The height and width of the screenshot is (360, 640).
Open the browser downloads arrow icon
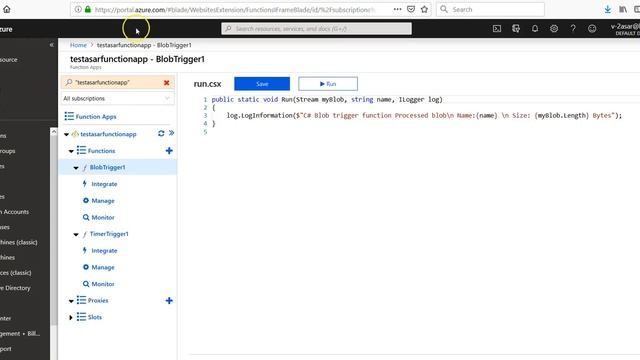(x=608, y=9)
